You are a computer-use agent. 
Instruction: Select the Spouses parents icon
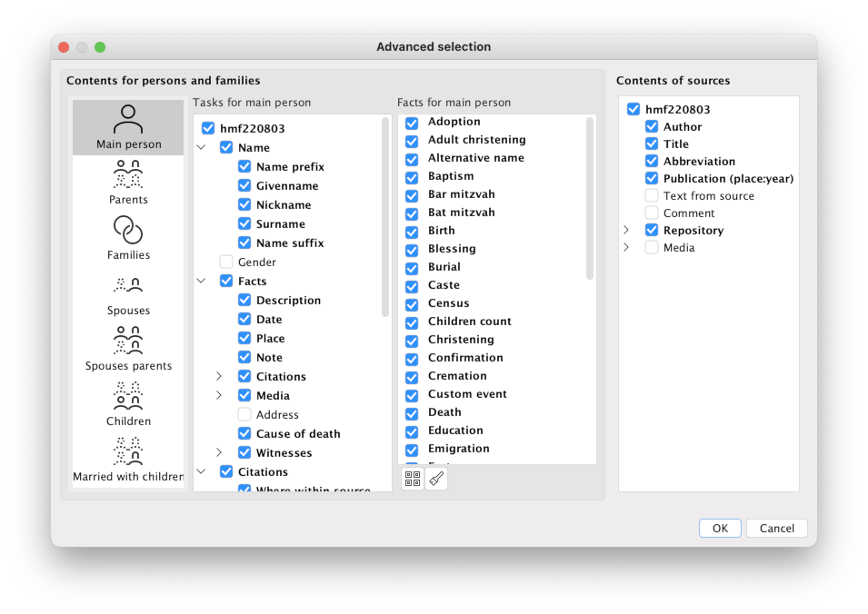pyautogui.click(x=128, y=341)
